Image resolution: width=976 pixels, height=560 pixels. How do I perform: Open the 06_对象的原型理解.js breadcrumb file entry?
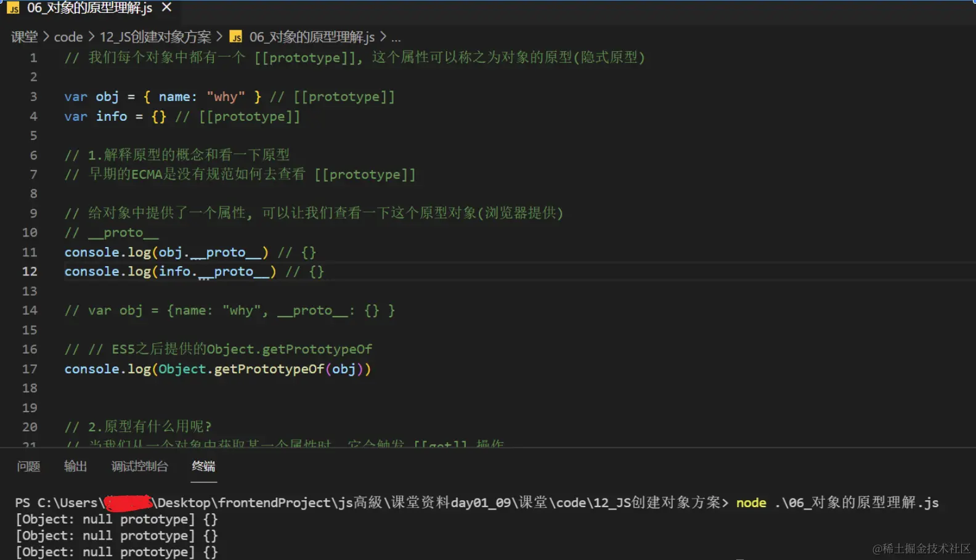(312, 37)
